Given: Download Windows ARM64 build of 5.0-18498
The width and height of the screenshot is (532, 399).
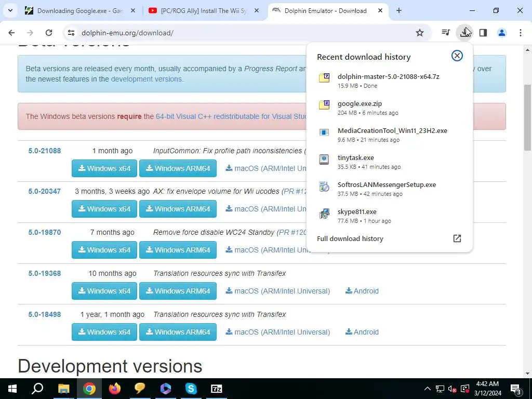Looking at the screenshot, I should [178, 332].
